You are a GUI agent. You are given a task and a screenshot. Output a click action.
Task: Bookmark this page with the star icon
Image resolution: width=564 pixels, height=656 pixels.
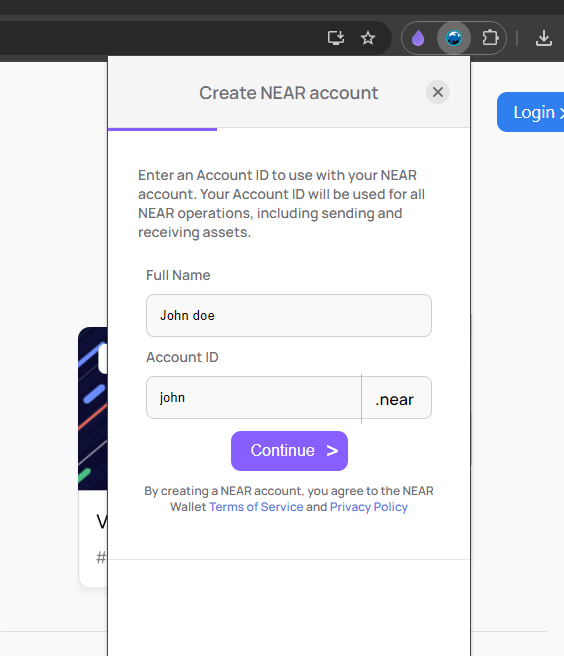coord(368,38)
